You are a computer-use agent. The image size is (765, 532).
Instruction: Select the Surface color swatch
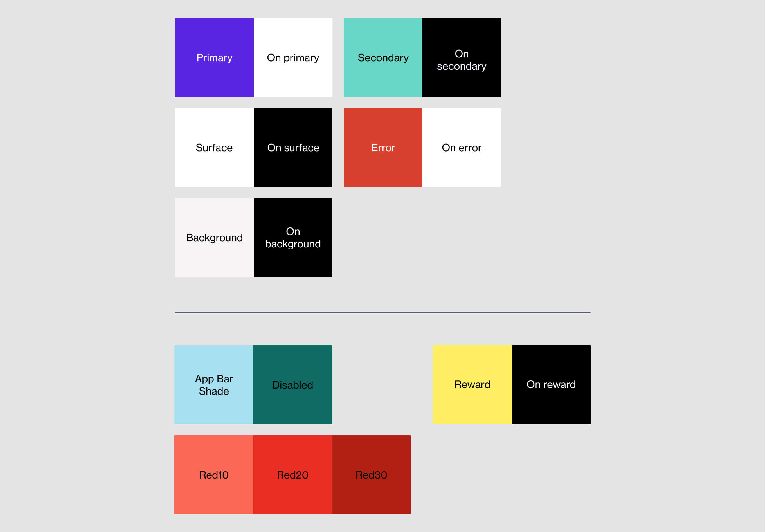214,147
